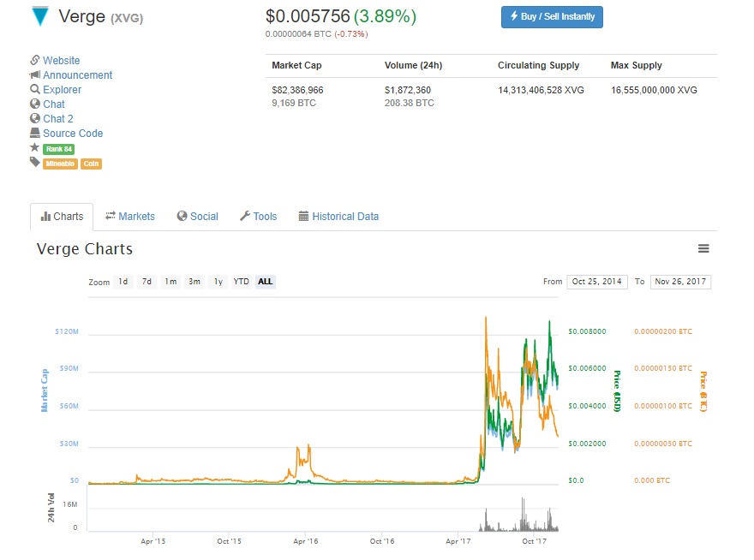
Task: Toggle the Market Cap axis series label
Action: [x=45, y=390]
